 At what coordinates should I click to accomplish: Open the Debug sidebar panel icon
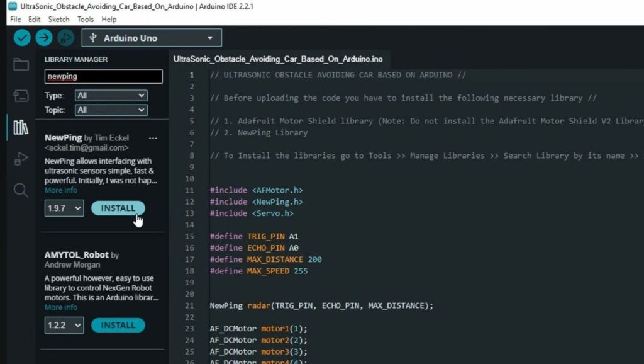(x=21, y=159)
